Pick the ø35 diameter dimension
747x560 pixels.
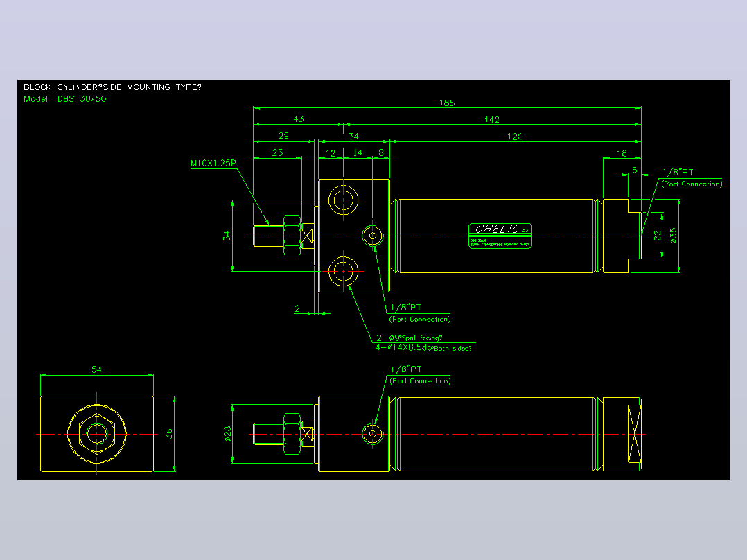click(673, 236)
